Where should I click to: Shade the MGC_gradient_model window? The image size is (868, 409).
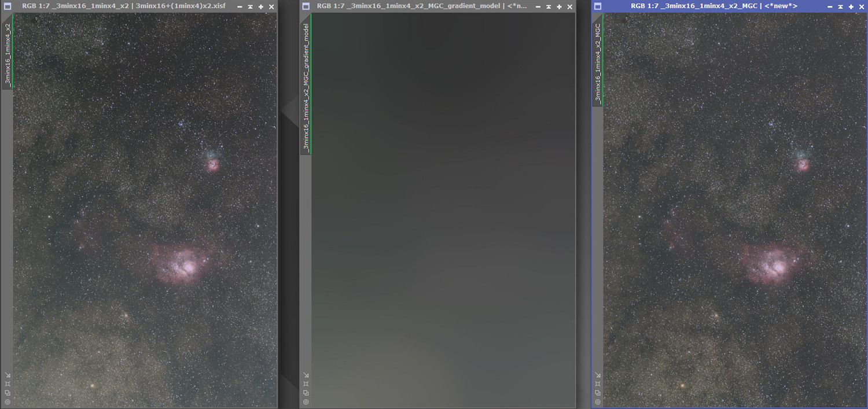click(x=549, y=7)
